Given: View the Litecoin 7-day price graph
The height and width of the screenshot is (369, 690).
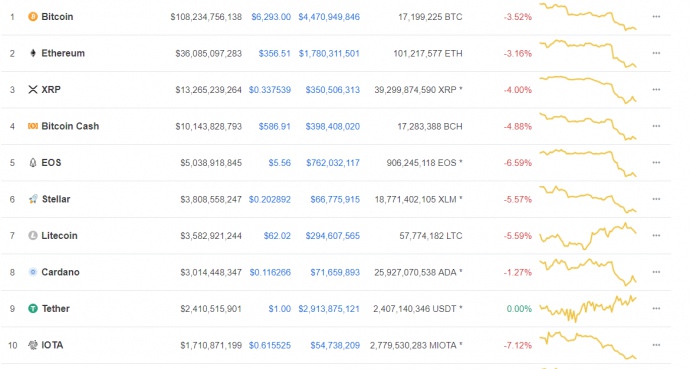Looking at the screenshot, I should tap(588, 236).
